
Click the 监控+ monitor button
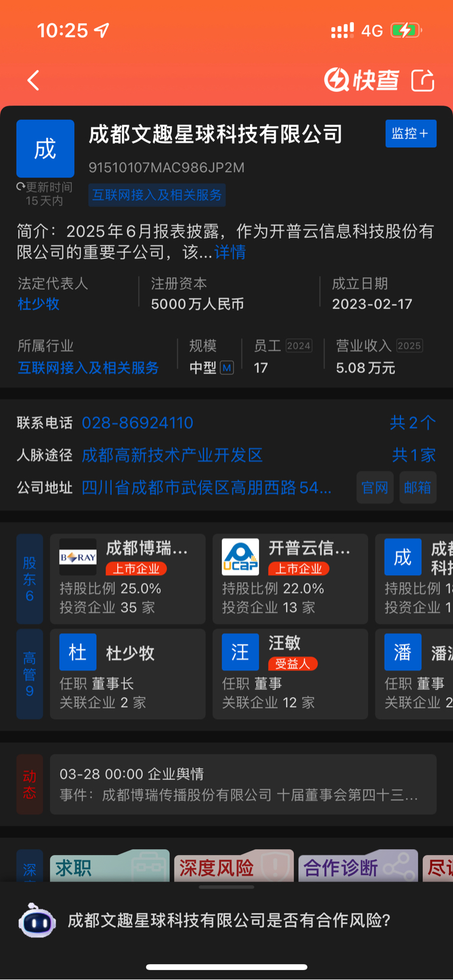point(411,134)
